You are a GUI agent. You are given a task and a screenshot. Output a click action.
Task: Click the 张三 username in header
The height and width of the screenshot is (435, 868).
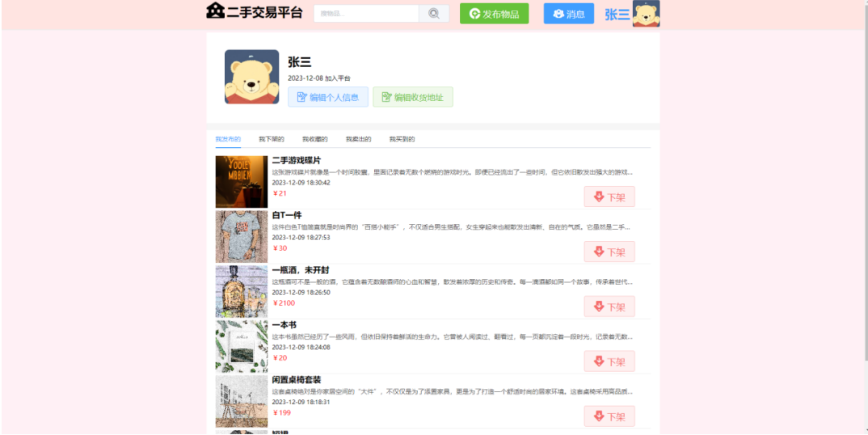[617, 15]
